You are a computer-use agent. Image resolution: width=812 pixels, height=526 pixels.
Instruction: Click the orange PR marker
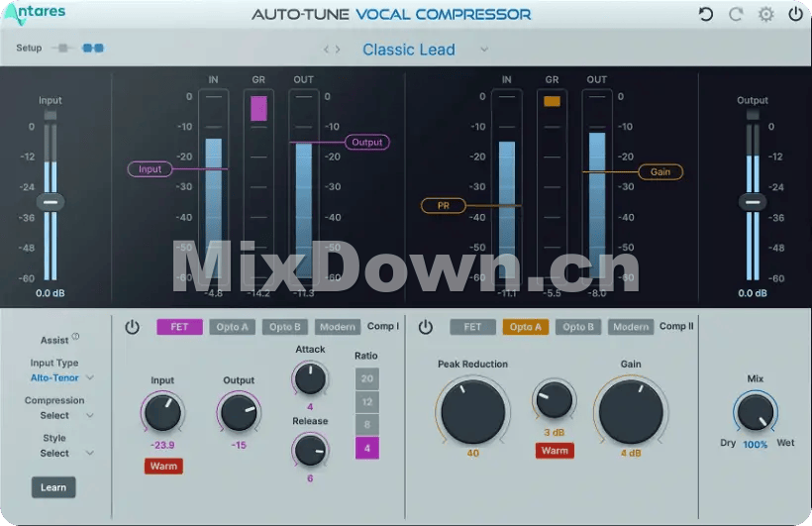point(444,206)
